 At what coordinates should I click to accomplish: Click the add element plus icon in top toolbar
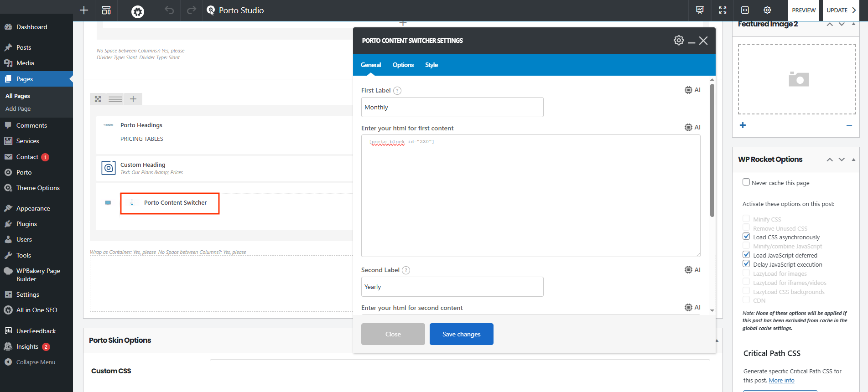tap(84, 10)
